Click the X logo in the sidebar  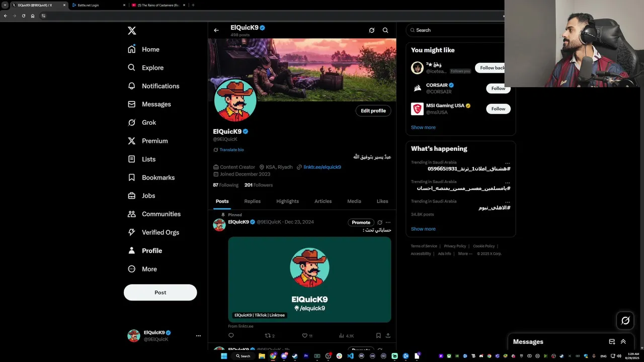(x=132, y=31)
